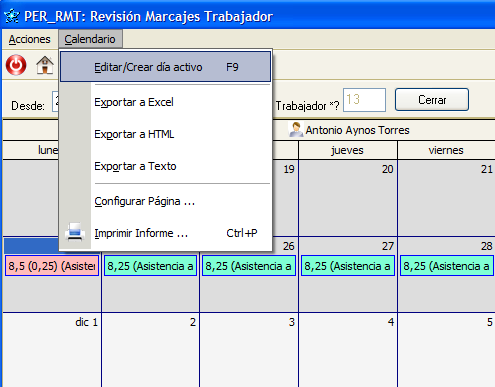Select the 8,25 Asistencia entry right of the pink one
The image size is (495, 387).
click(150, 266)
